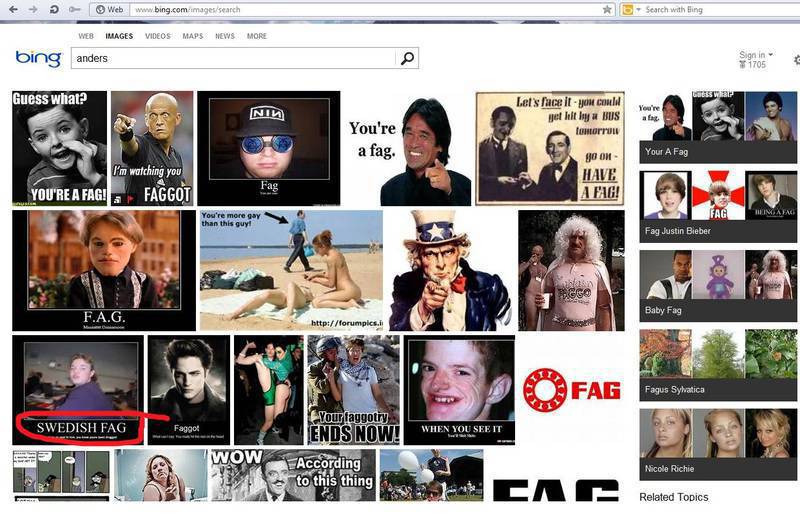This screenshot has height=531, width=800.
Task: Open the large smiling man pointing thumbnail
Action: pyautogui.click(x=408, y=148)
